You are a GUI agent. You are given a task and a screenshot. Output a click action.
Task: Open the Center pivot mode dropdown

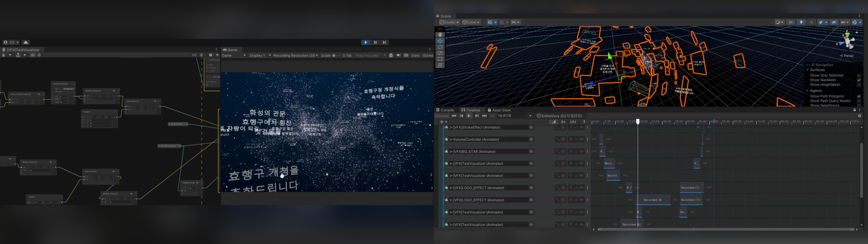[x=449, y=22]
